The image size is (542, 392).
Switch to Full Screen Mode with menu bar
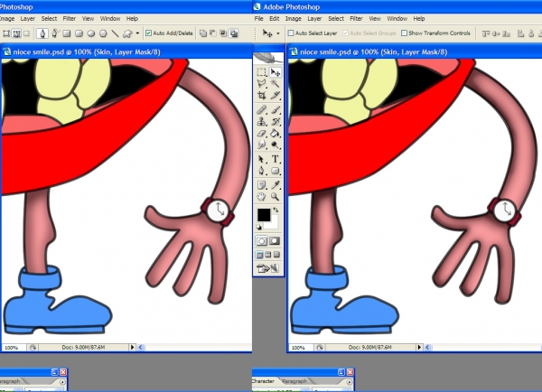pyautogui.click(x=268, y=255)
